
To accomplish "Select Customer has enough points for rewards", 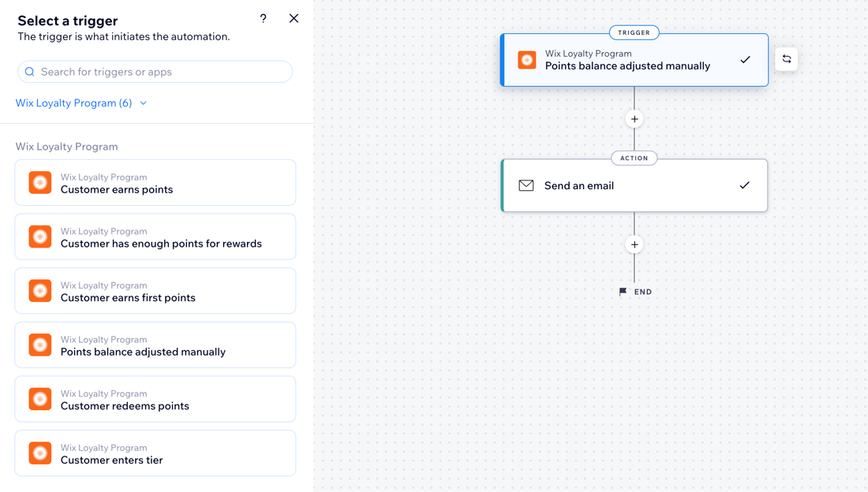I will [x=155, y=237].
